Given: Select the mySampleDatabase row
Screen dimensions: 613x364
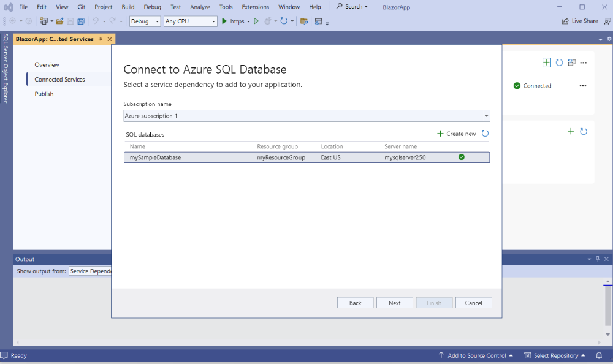Looking at the screenshot, I should click(x=306, y=157).
